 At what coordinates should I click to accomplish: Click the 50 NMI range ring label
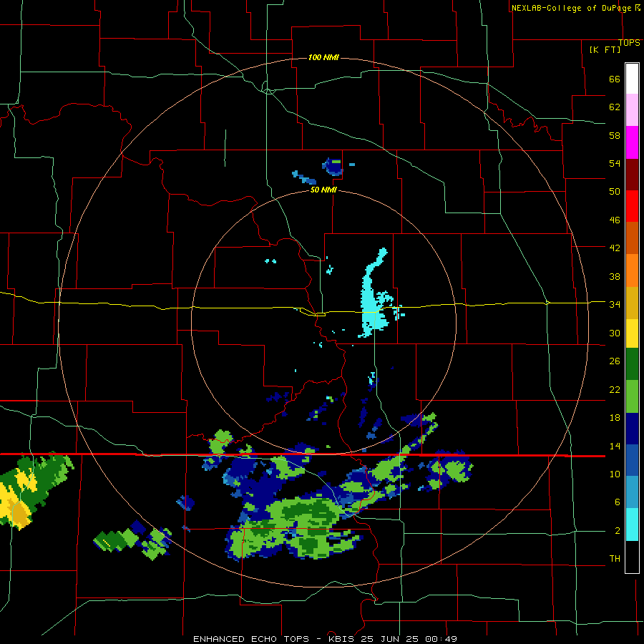[x=323, y=190]
